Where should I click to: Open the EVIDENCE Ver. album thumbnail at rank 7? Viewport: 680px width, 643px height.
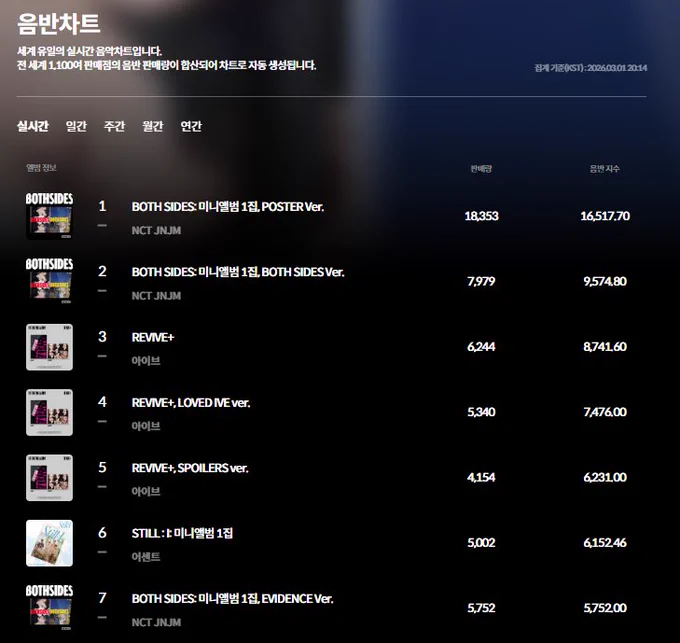49,608
